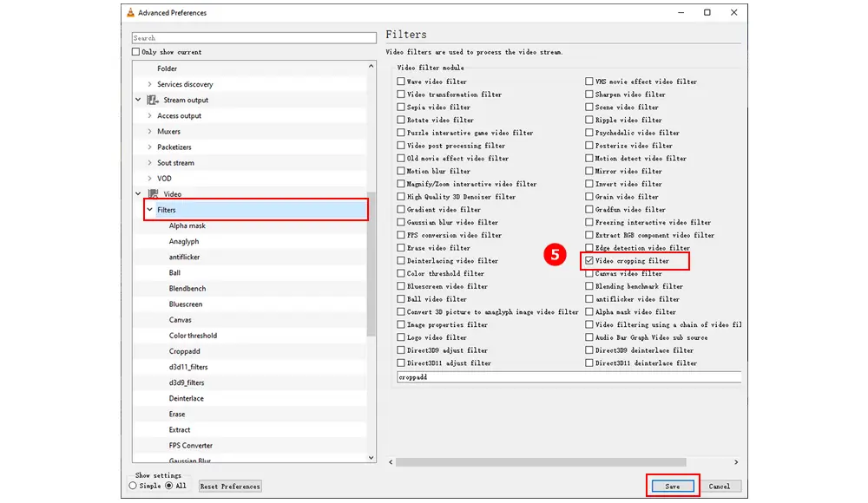
Task: Enable the Motion blur filter
Action: 401,171
